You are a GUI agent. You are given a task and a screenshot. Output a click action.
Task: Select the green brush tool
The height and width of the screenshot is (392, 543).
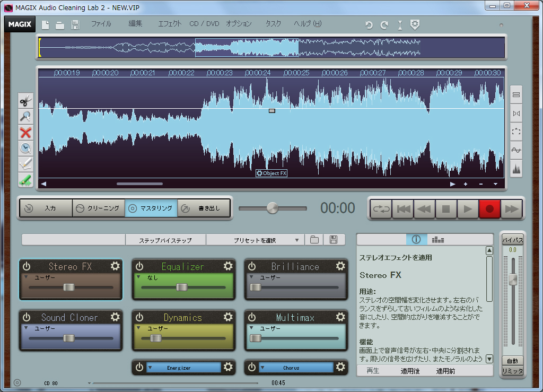[x=25, y=180]
